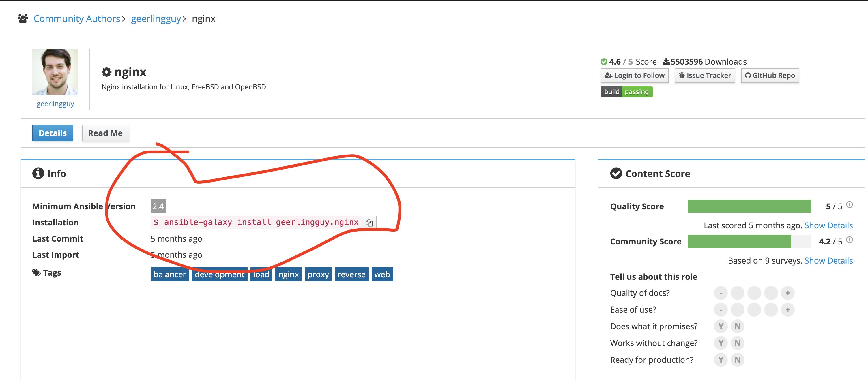868x380 pixels.
Task: Answer Y for Does what it promises
Action: click(721, 326)
